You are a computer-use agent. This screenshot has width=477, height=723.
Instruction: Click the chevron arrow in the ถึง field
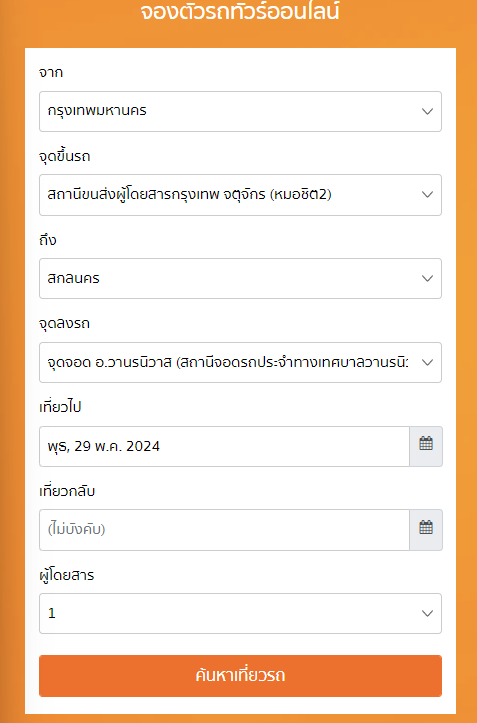click(x=427, y=279)
